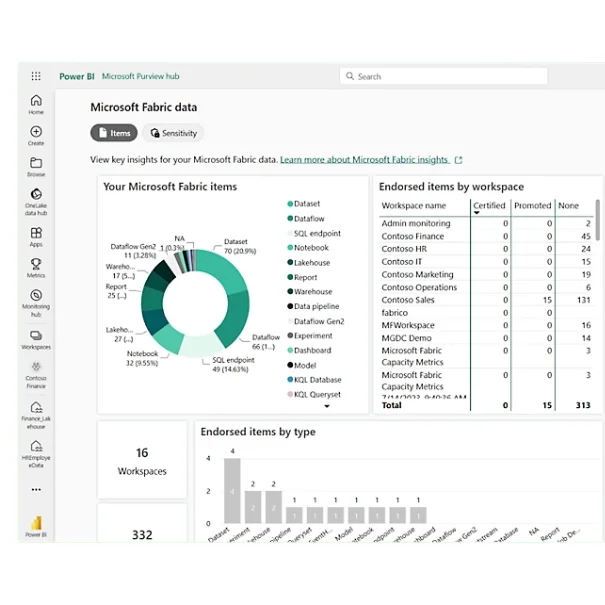
Task: Click the 16 Workspaces card
Action: (142, 461)
